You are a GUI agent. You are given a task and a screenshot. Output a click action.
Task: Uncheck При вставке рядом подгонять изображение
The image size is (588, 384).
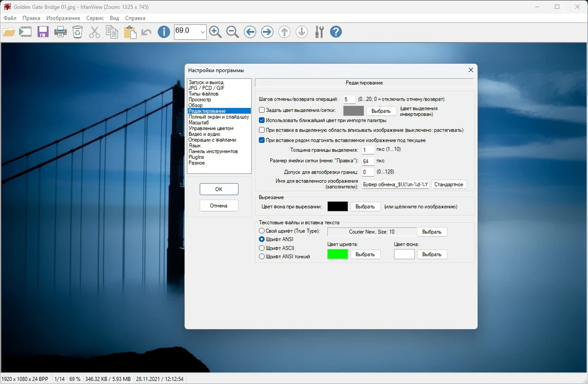coord(262,140)
